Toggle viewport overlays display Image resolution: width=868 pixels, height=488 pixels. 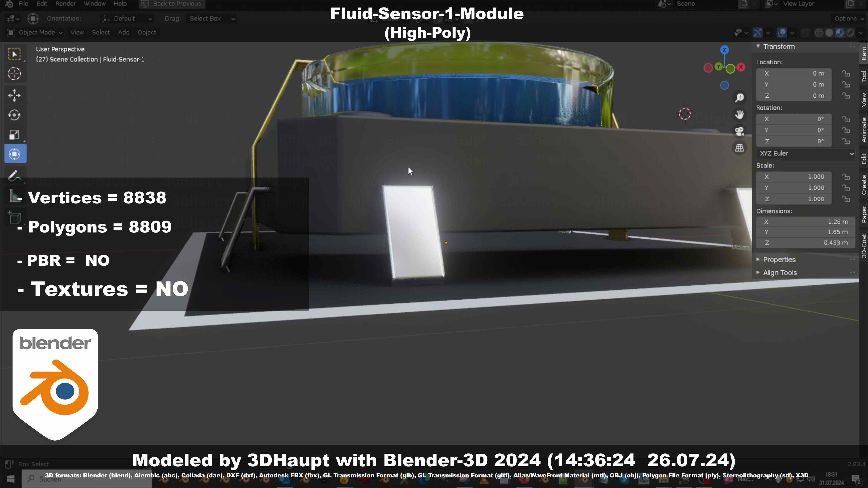(x=782, y=33)
